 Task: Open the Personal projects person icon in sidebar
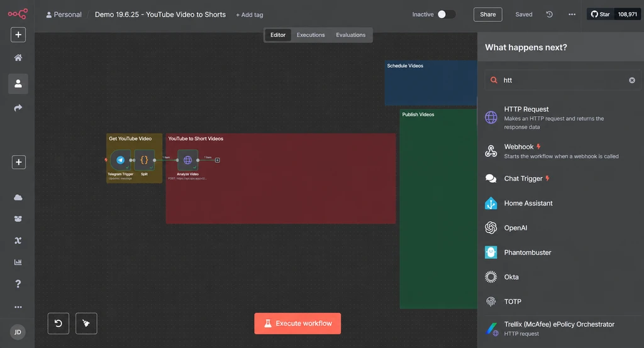18,84
